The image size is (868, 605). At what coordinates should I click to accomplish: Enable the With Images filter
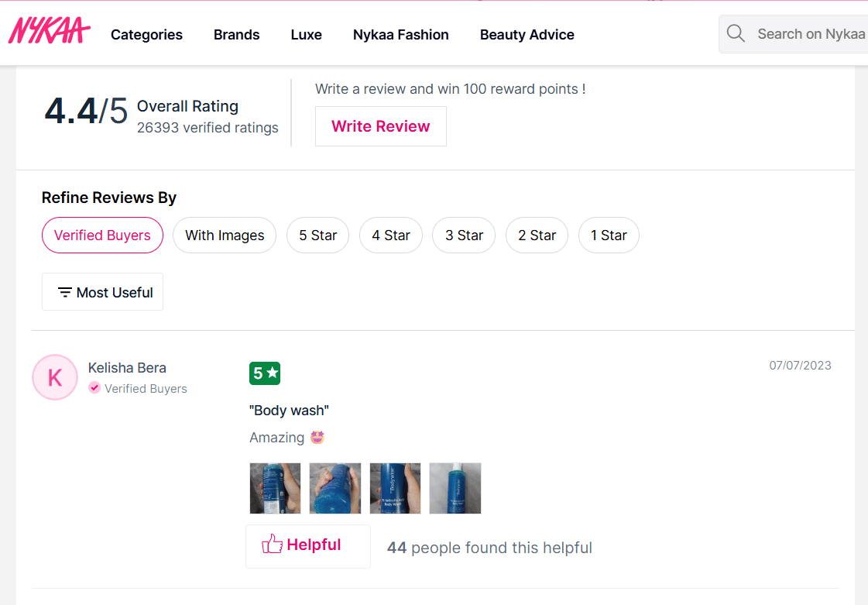(x=225, y=235)
